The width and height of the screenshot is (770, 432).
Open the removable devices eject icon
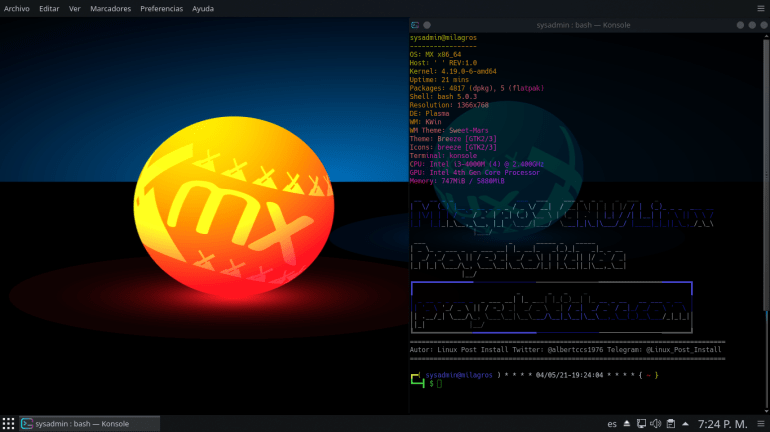pos(628,423)
